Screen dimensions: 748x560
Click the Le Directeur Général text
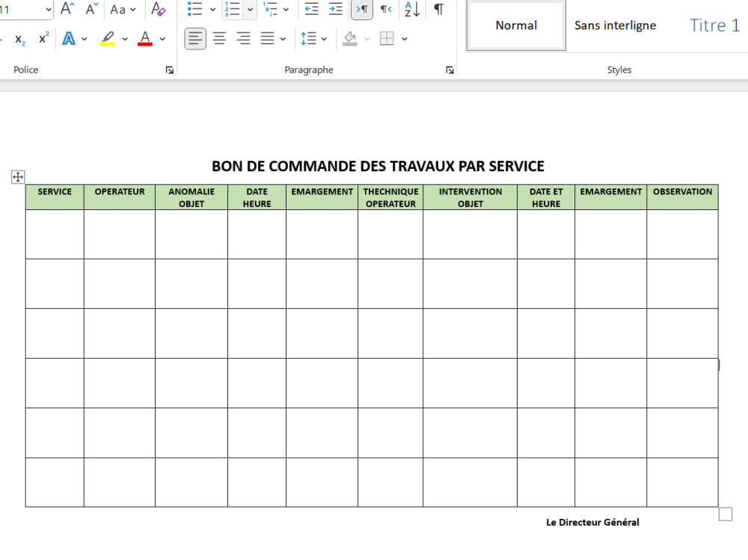pos(592,523)
